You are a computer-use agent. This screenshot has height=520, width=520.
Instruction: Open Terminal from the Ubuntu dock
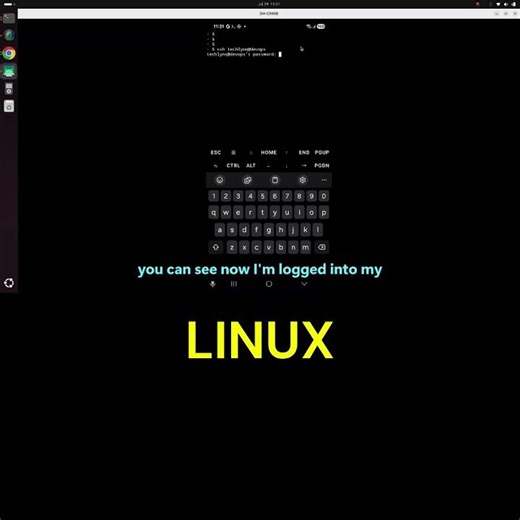click(x=9, y=18)
